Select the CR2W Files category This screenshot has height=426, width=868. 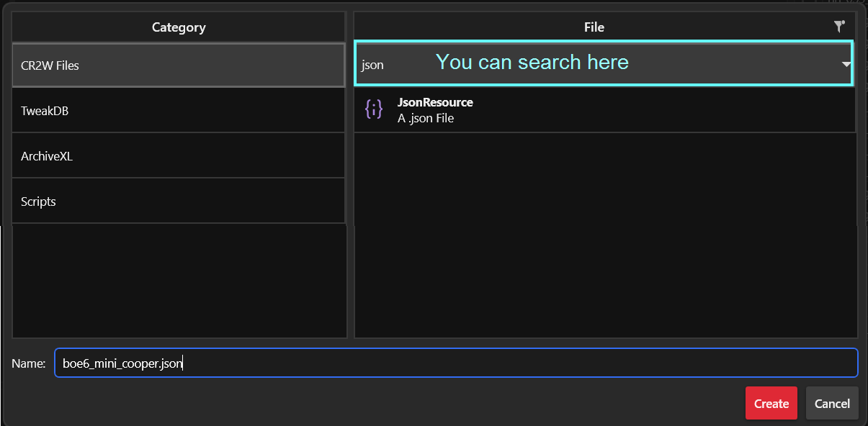(179, 65)
